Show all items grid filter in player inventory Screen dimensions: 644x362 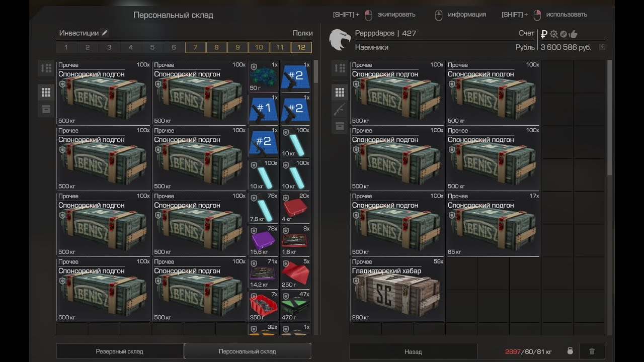[x=340, y=92]
